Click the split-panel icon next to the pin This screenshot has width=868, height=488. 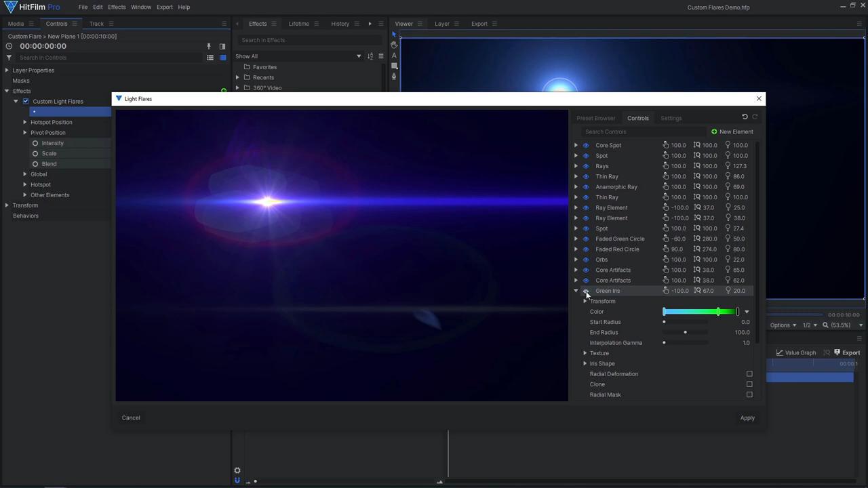(222, 47)
